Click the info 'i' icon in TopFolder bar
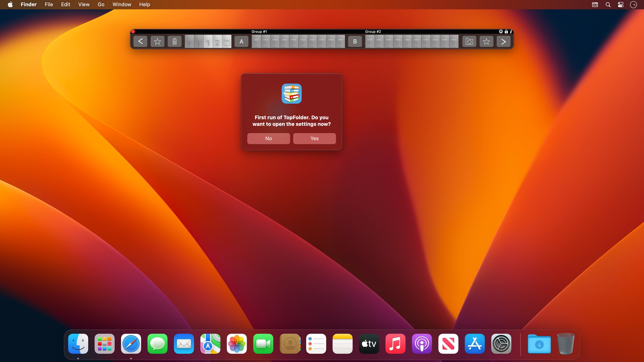The height and width of the screenshot is (362, 644). (511, 31)
